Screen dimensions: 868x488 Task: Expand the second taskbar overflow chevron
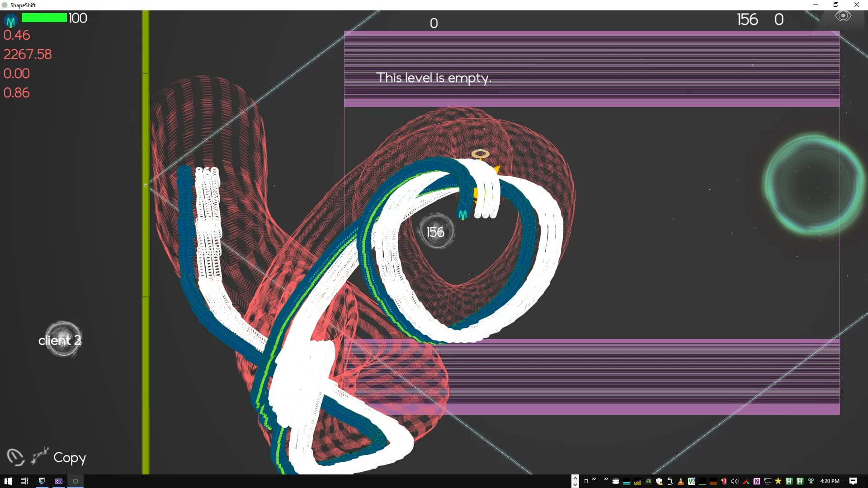coord(606,479)
